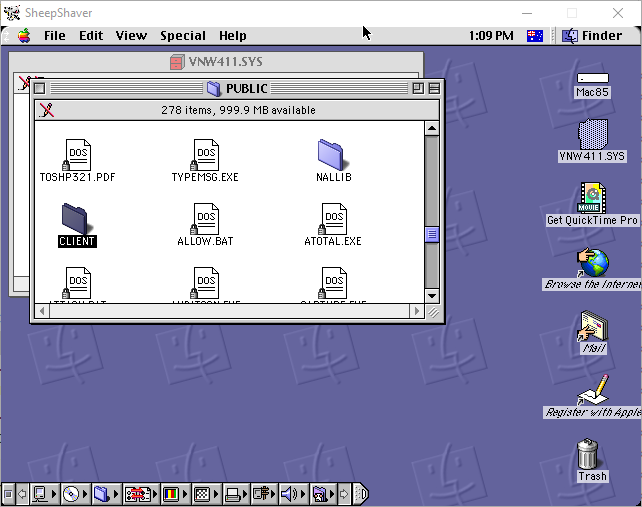Click the VNW411.SYS window title bar
Screen dimensions: 642x507
(x=216, y=62)
